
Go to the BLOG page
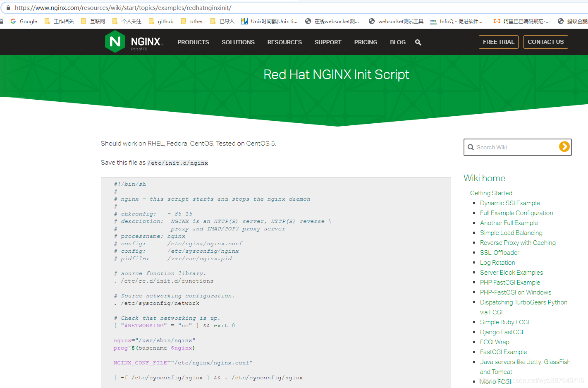tap(398, 42)
